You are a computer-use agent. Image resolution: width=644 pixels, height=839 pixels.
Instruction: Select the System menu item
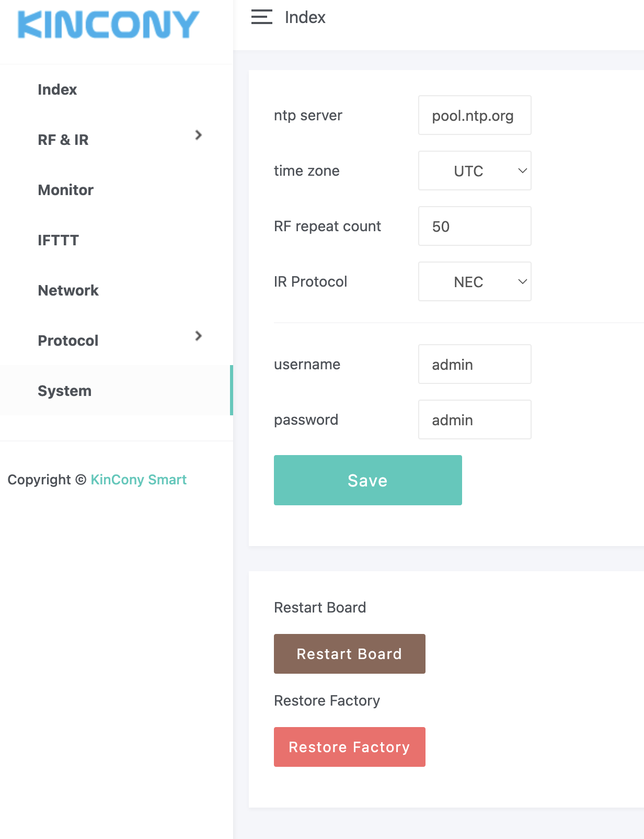pos(65,391)
